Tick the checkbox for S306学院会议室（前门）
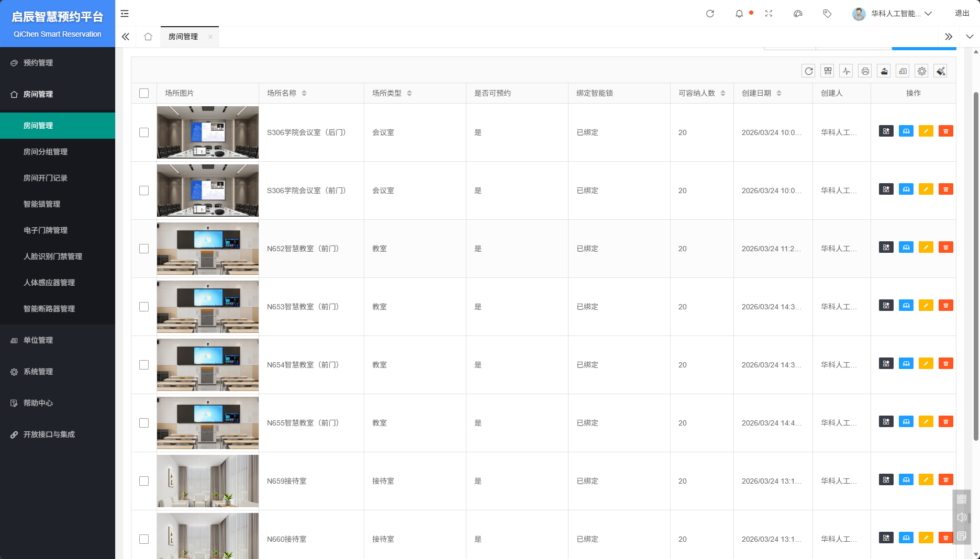The height and width of the screenshot is (559, 980). coord(144,191)
